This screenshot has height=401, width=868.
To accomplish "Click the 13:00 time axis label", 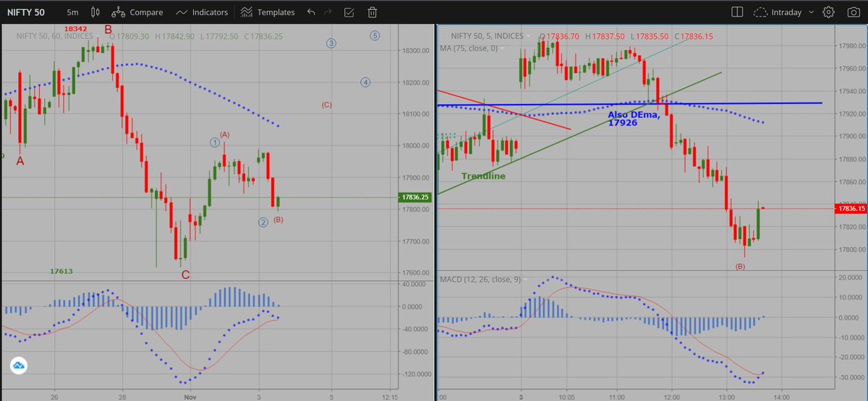I will (x=726, y=397).
